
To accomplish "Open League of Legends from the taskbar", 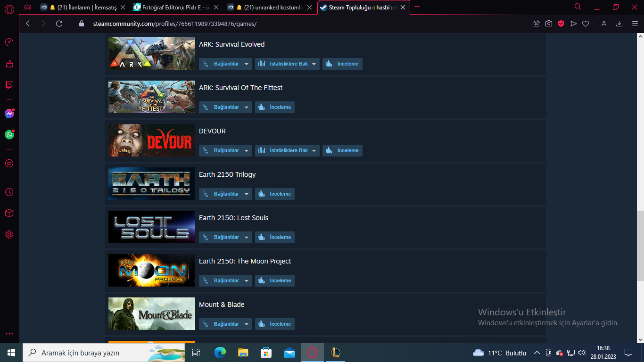I will coord(336,353).
